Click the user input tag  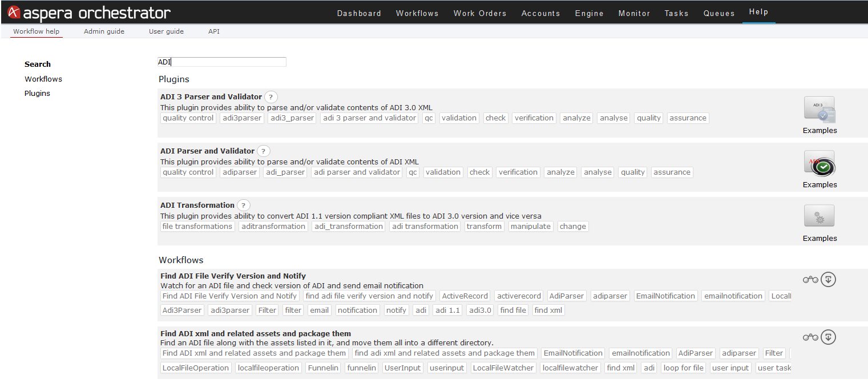pos(730,368)
